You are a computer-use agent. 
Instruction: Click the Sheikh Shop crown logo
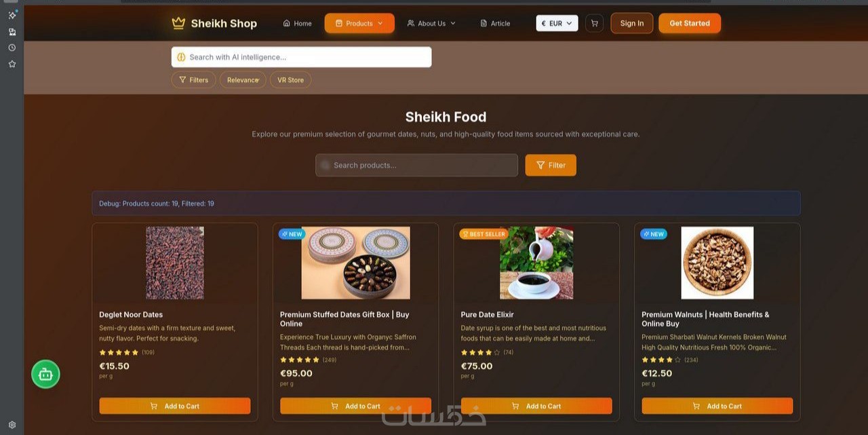[178, 23]
